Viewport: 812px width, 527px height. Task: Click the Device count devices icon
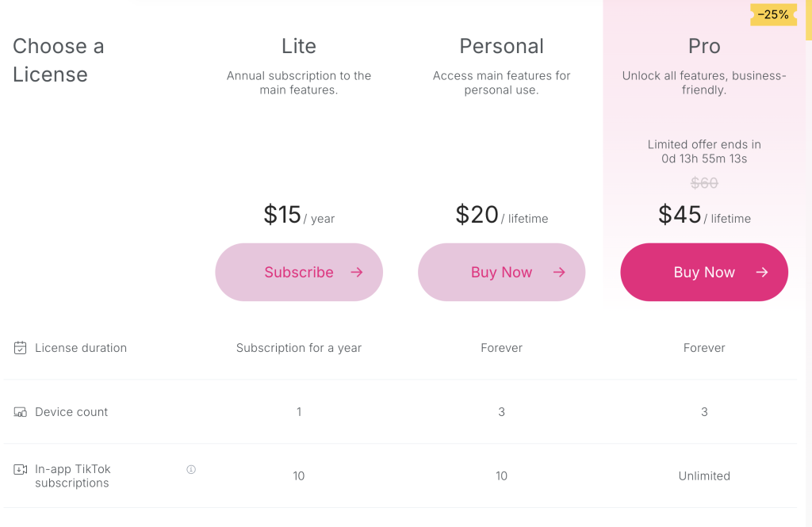coord(20,411)
